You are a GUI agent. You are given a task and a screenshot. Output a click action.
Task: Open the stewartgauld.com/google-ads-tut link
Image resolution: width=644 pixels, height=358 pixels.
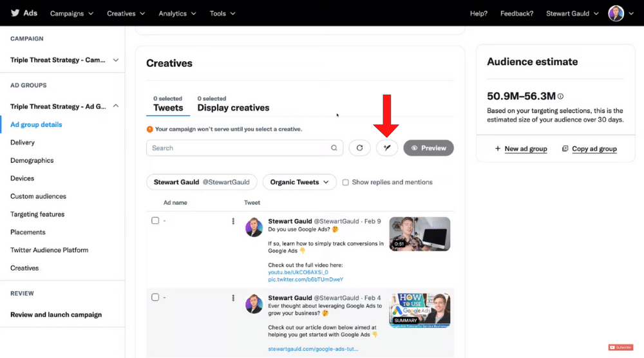pyautogui.click(x=313, y=349)
